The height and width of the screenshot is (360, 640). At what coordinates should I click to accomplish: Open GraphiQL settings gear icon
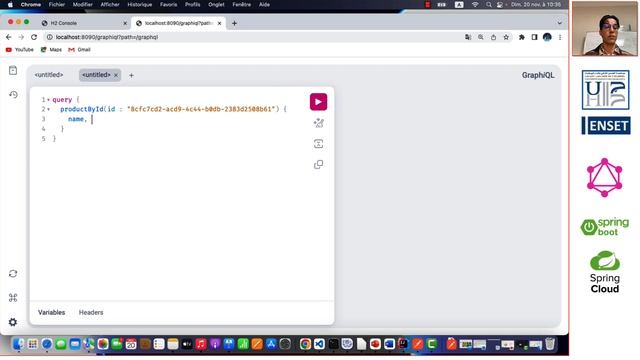click(13, 322)
